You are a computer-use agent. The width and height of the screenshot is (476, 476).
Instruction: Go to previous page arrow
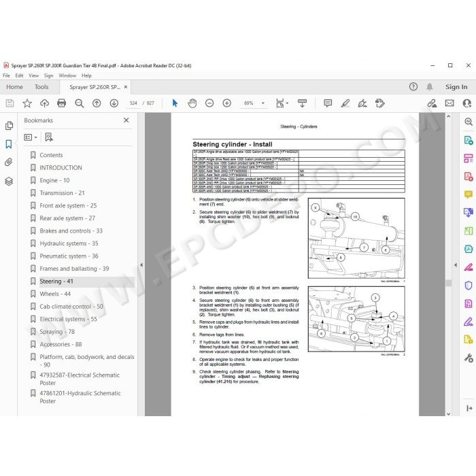[x=97, y=103]
